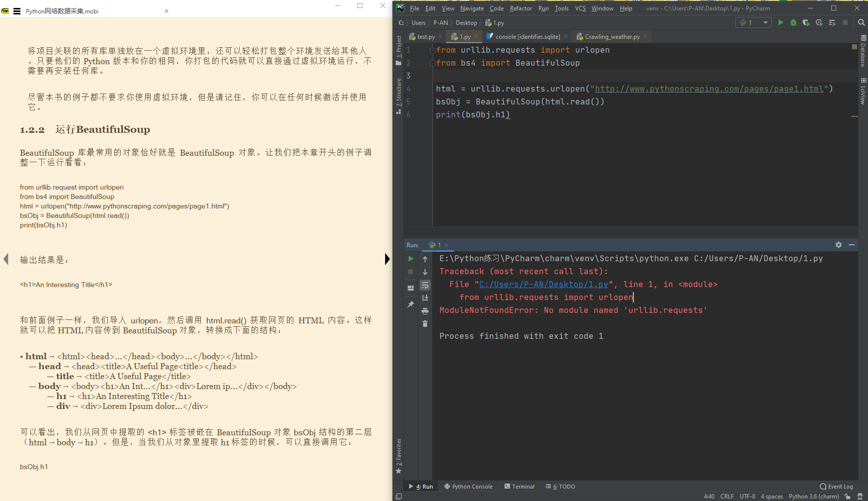This screenshot has height=501, width=868.
Task: Collapse the first import line fold marker
Action: tap(433, 50)
